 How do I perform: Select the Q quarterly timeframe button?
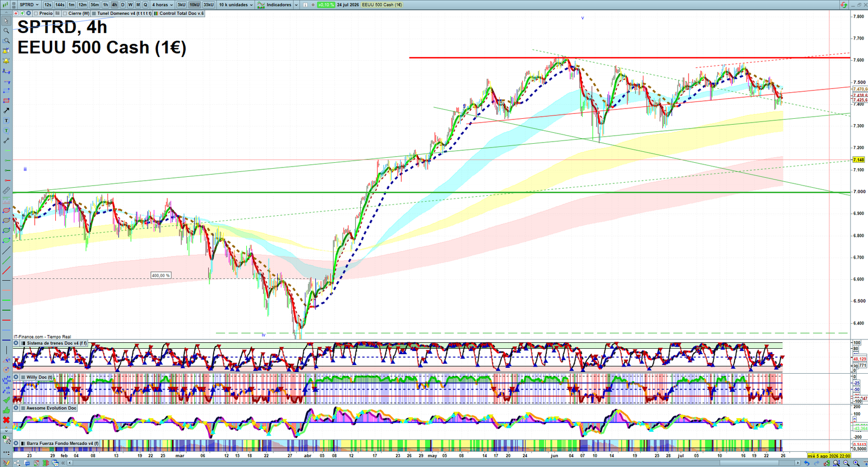145,5
